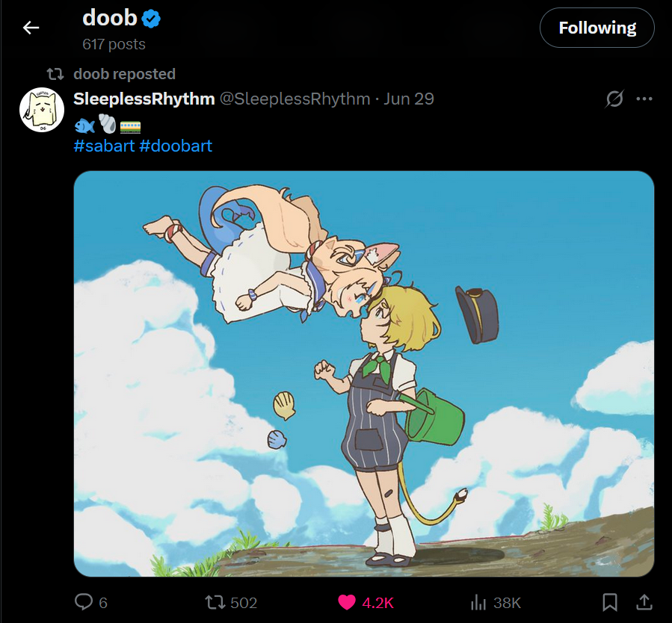Open the @SleeplessRhythm handle
Viewport: 672px width, 623px height.
pyautogui.click(x=295, y=99)
